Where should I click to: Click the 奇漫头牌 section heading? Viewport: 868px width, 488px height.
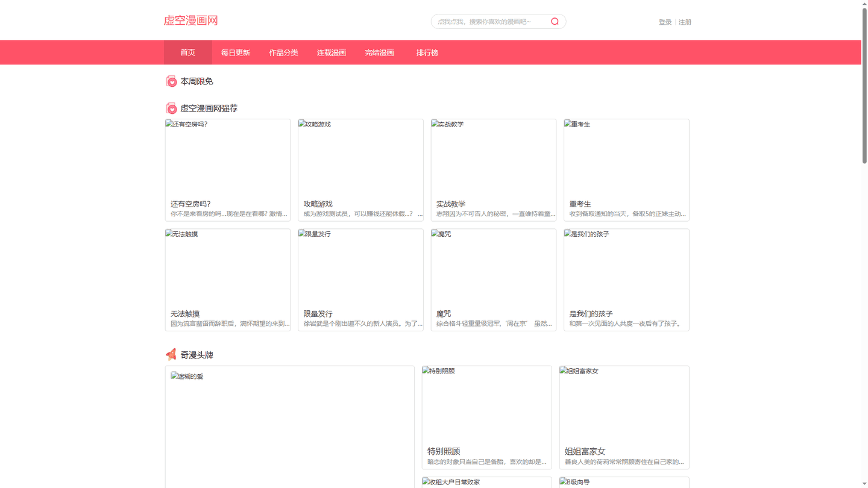[x=197, y=355]
